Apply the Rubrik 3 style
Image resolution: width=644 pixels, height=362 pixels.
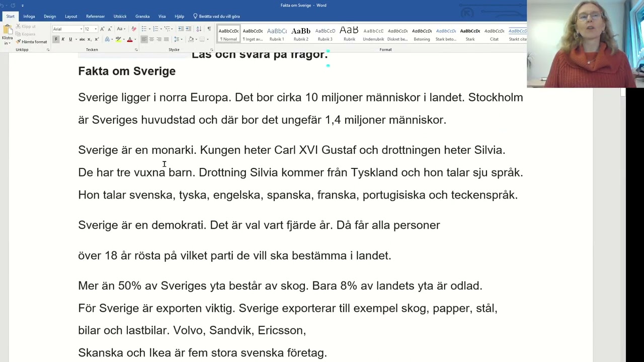tap(325, 34)
